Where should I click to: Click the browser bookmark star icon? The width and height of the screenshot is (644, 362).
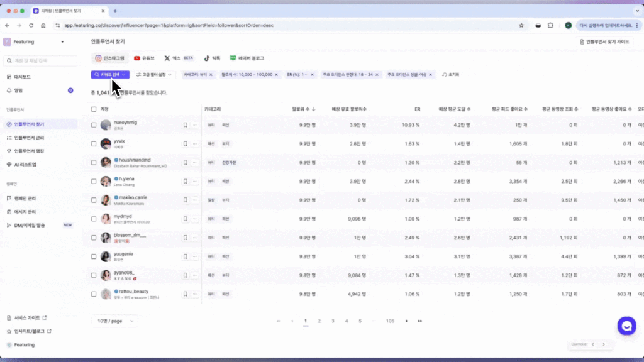[x=521, y=25]
